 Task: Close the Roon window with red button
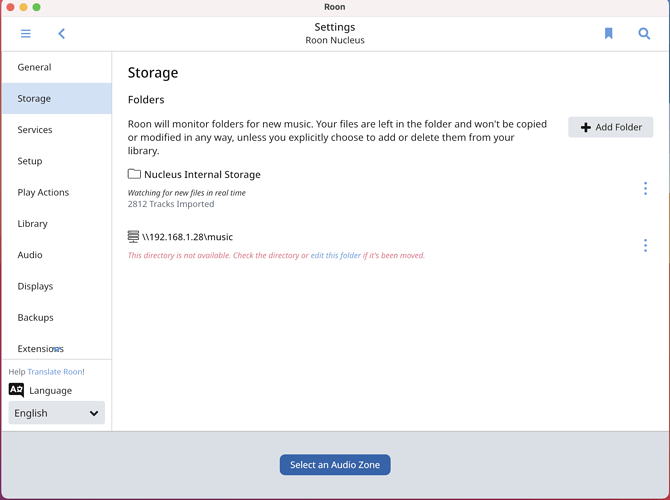click(x=10, y=7)
